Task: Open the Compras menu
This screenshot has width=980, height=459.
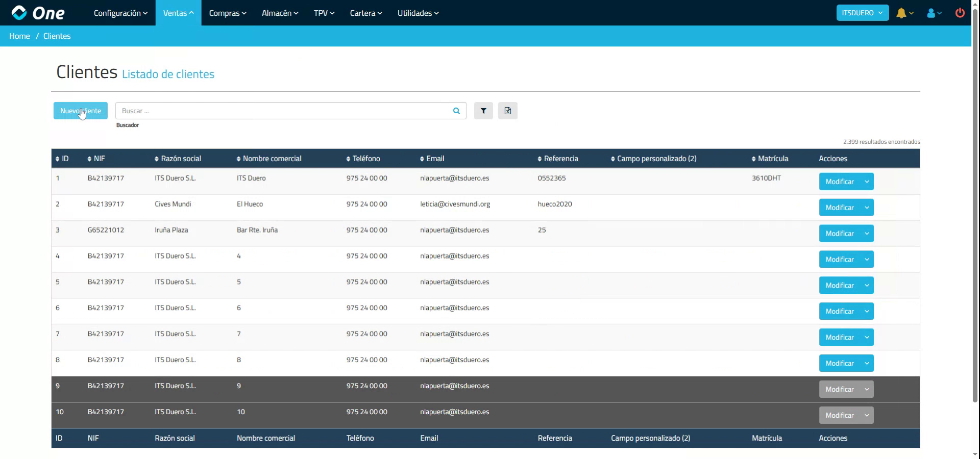Action: 227,13
